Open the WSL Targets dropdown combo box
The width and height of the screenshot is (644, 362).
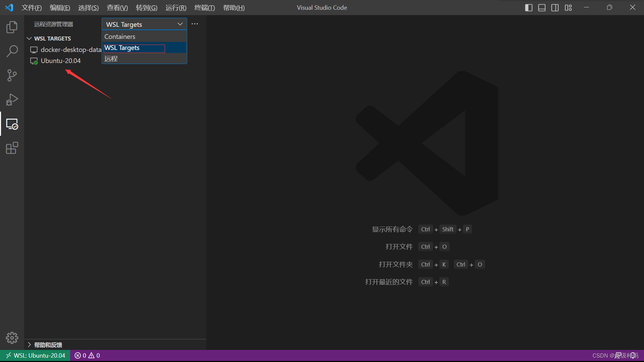(144, 24)
